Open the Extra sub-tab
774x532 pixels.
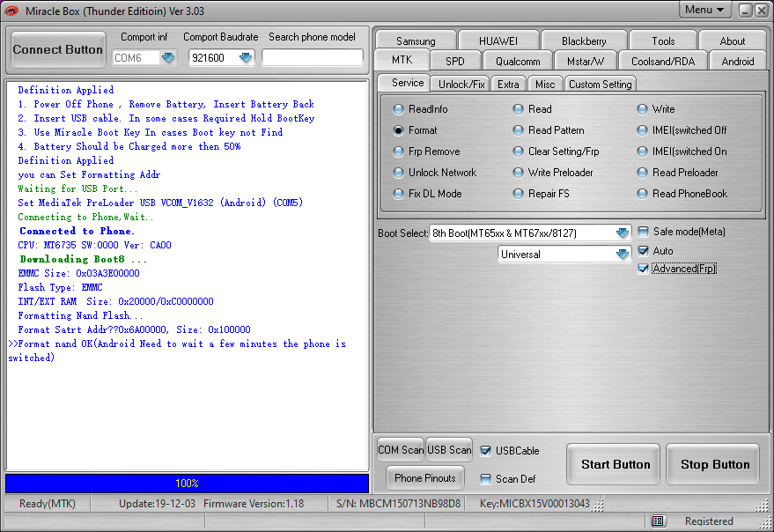coord(508,84)
